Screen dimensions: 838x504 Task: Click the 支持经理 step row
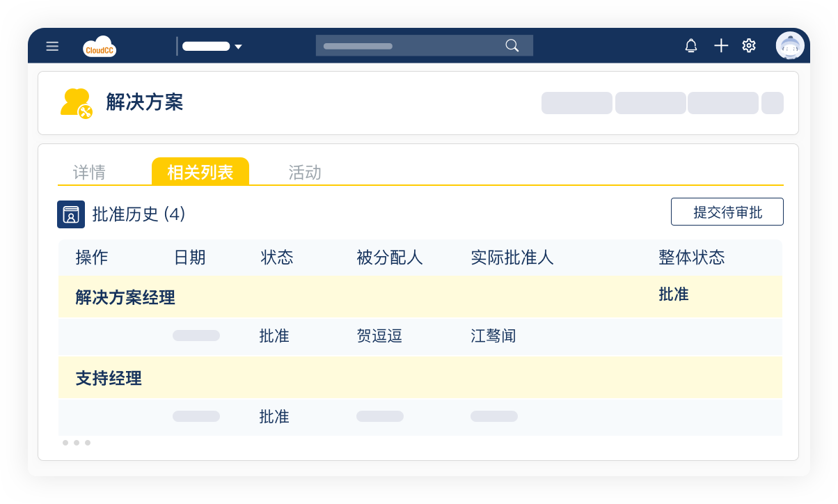point(109,379)
